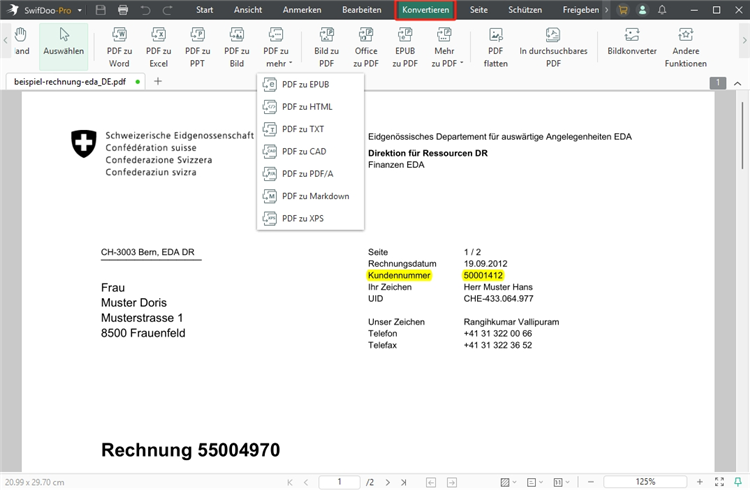This screenshot has height=490, width=750.
Task: Go to next view button
Action: coord(452,482)
